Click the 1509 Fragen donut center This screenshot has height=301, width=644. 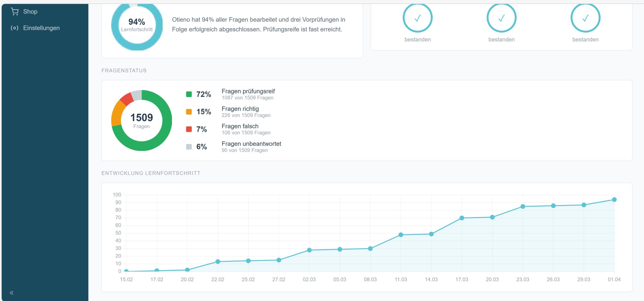(x=142, y=120)
